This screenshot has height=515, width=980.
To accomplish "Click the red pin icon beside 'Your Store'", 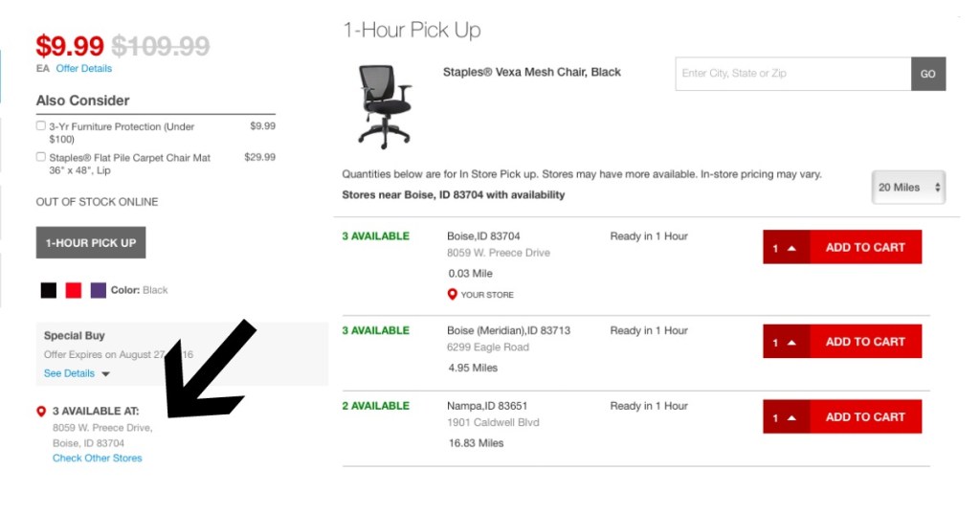I will (x=453, y=295).
